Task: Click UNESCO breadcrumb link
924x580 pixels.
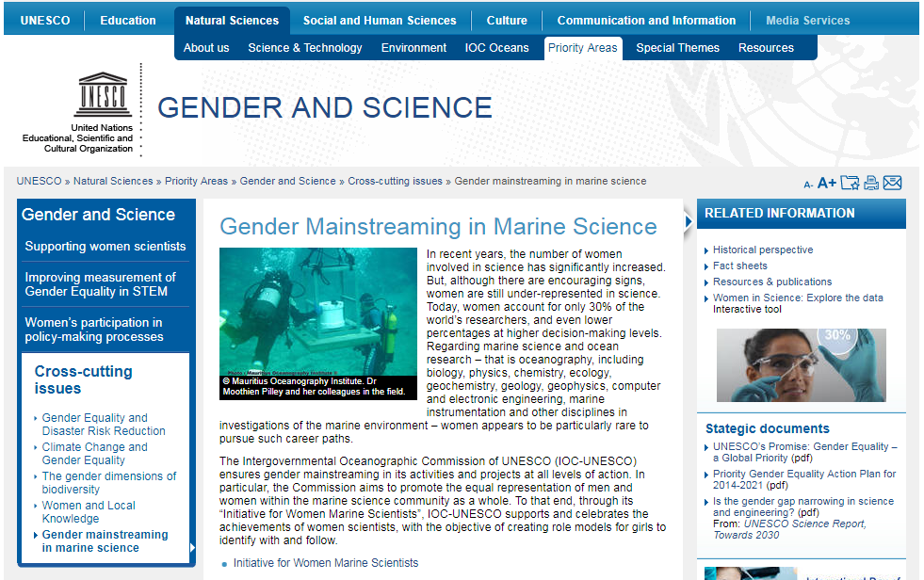Action: click(39, 181)
